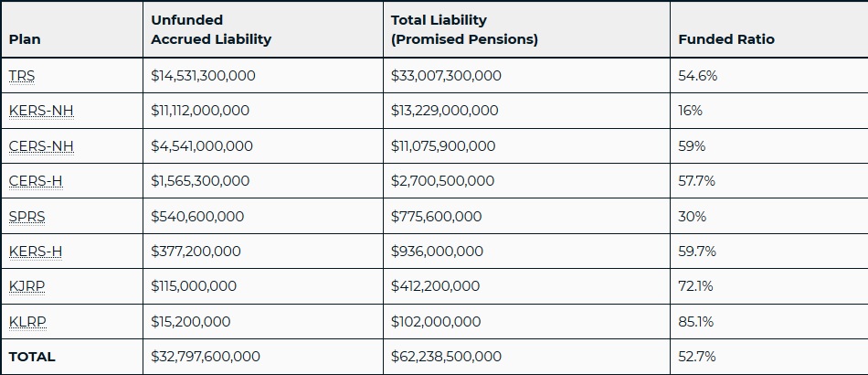Select the KERS-NH plan abbreviation
Image resolution: width=868 pixels, height=375 pixels.
[41, 111]
